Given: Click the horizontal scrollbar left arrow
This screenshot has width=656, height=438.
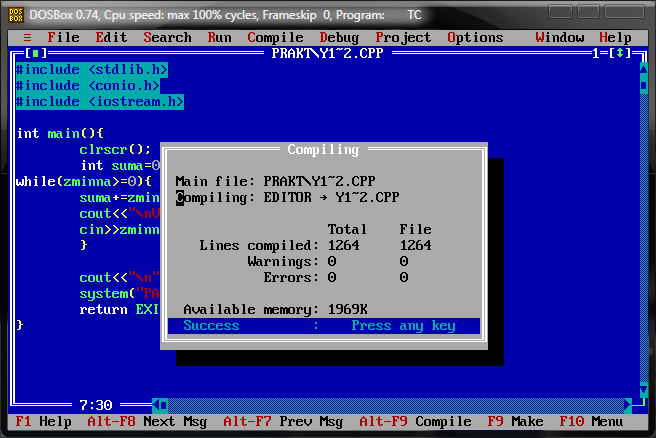Looking at the screenshot, I should click(156, 405).
